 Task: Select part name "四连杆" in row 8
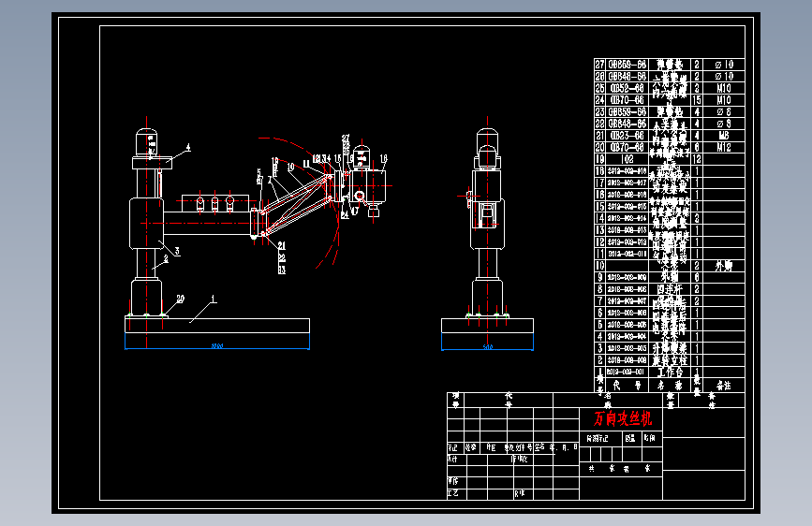tap(670, 289)
